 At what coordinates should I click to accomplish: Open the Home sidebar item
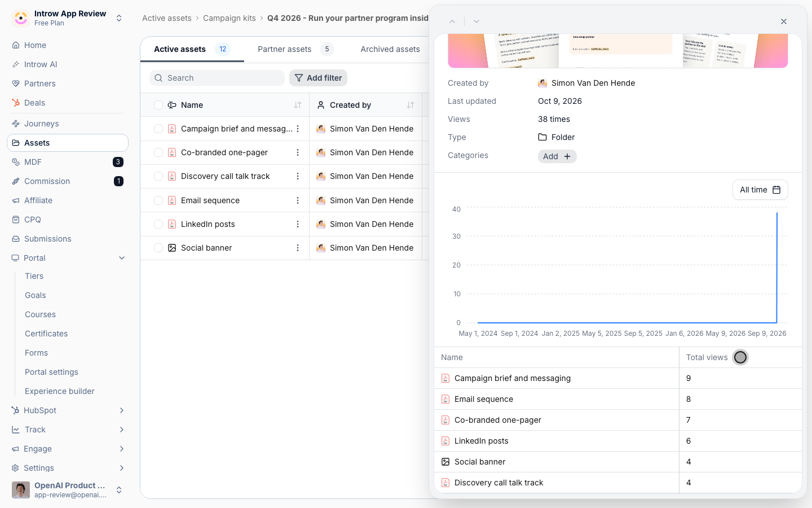pyautogui.click(x=68, y=45)
